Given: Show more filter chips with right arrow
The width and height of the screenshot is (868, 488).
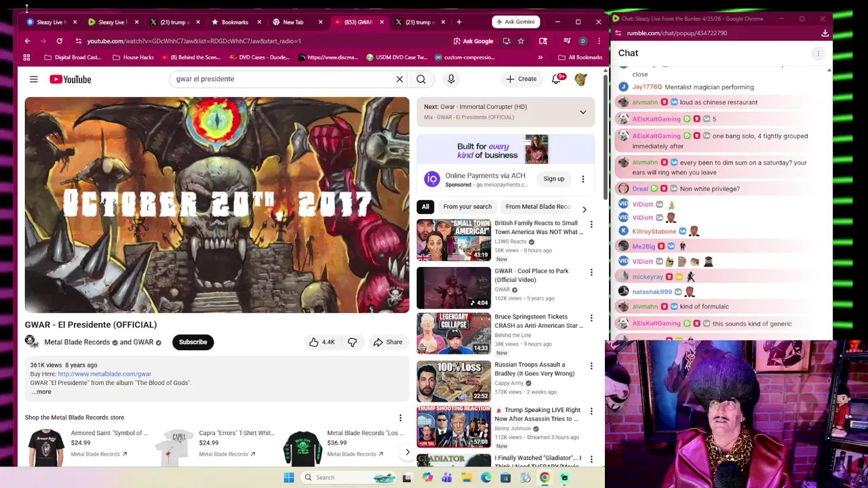Looking at the screenshot, I should [x=585, y=209].
